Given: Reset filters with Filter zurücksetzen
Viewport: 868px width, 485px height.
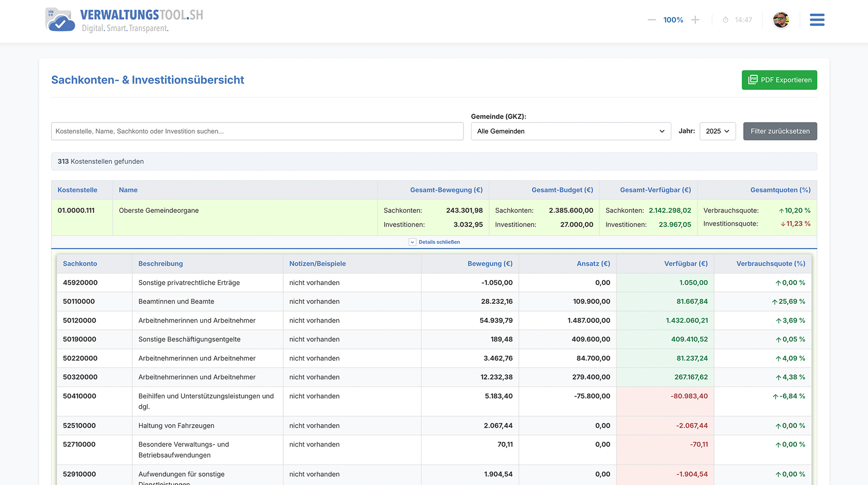Looking at the screenshot, I should coord(780,131).
